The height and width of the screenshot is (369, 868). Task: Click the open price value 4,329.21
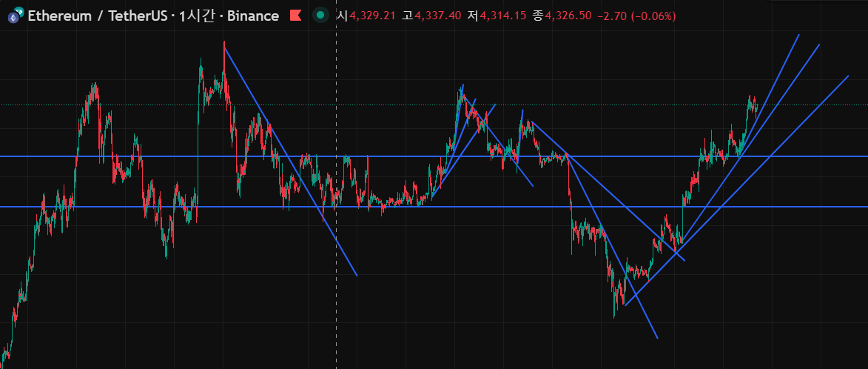coord(372,16)
